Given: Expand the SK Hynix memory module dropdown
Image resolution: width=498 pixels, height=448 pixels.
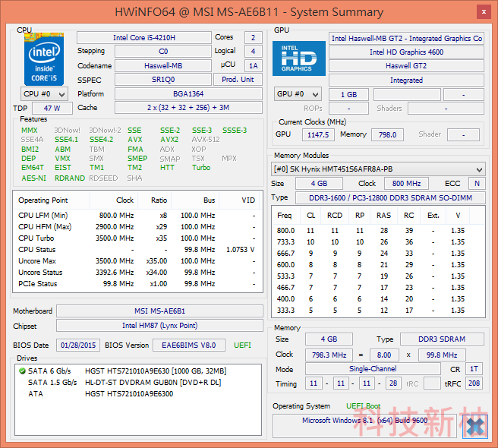Looking at the screenshot, I should [378, 169].
